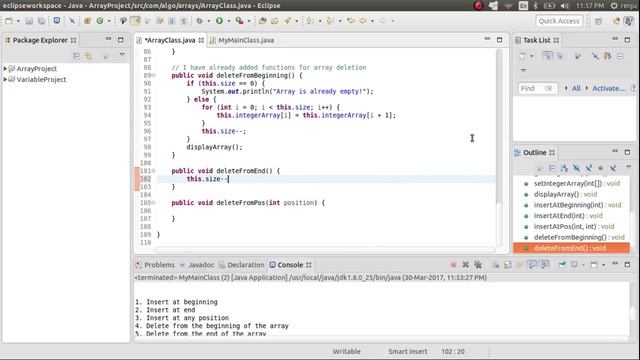Screen dimensions: 640x360
Task: Click the Run Last Tool external tools icon
Action: (x=239, y=21)
